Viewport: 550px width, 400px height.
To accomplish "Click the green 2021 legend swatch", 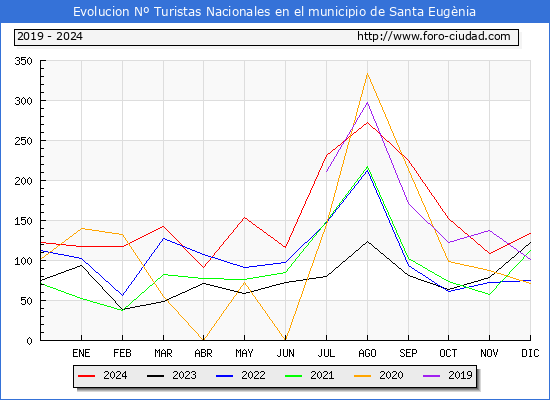I will click(294, 376).
